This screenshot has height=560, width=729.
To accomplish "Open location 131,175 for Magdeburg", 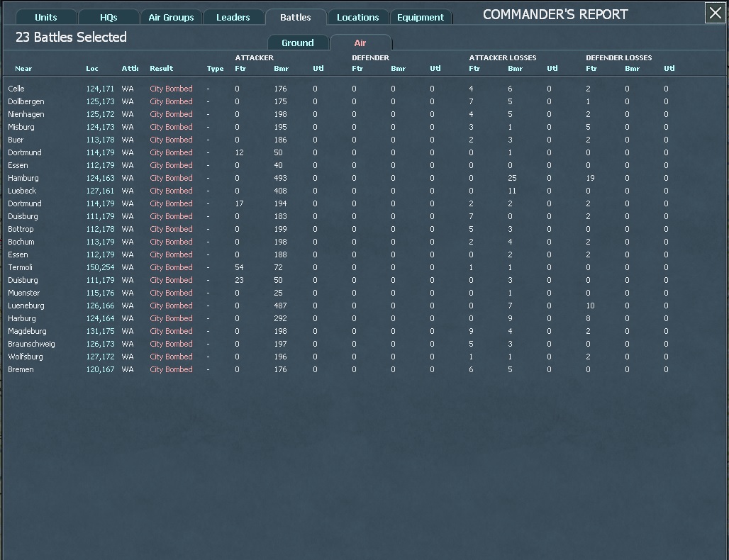I will tap(100, 331).
